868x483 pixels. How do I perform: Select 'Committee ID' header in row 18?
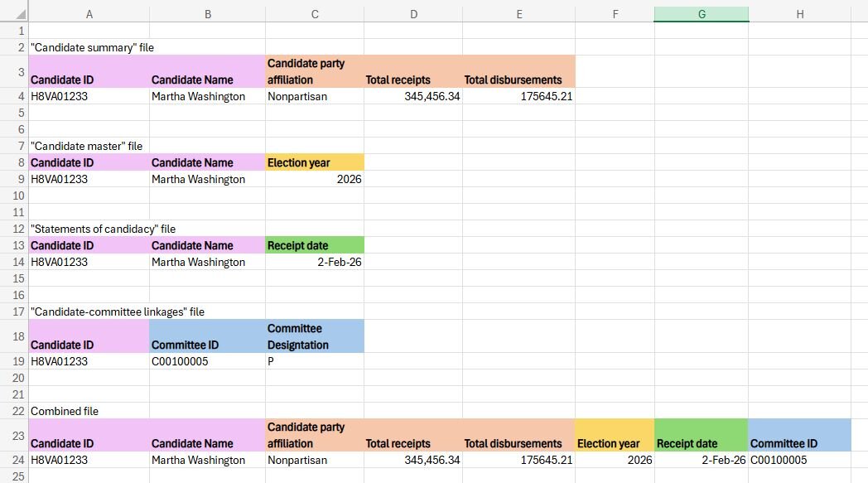coord(208,336)
